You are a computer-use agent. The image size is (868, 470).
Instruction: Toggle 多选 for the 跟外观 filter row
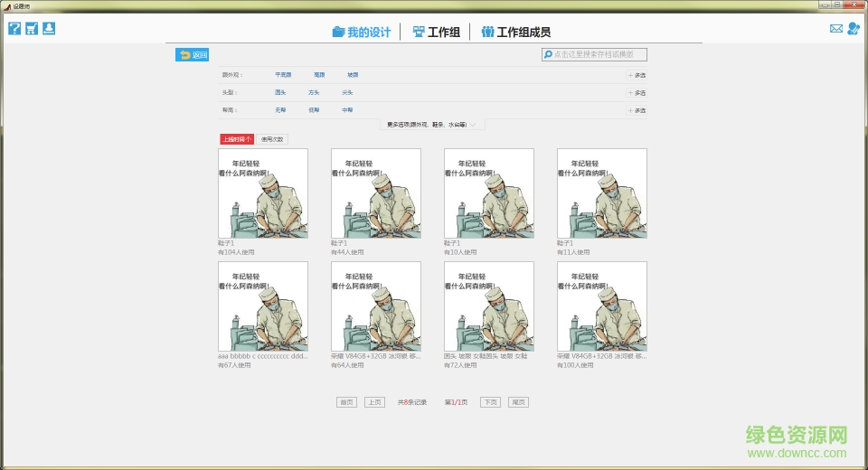click(637, 75)
